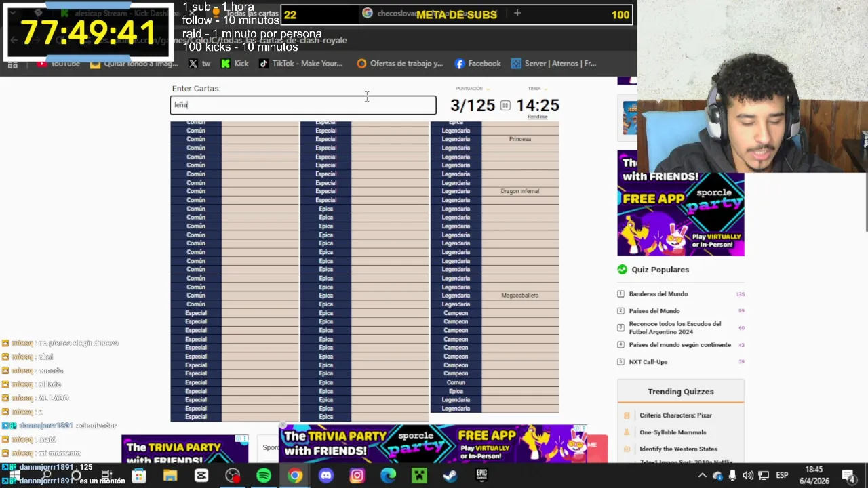
Task: Open Spotify from taskbar
Action: [264, 476]
